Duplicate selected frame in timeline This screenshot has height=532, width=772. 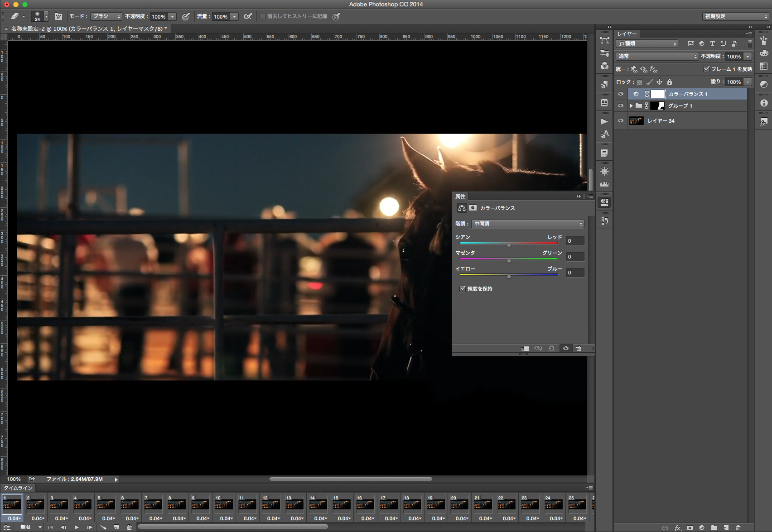pyautogui.click(x=116, y=527)
